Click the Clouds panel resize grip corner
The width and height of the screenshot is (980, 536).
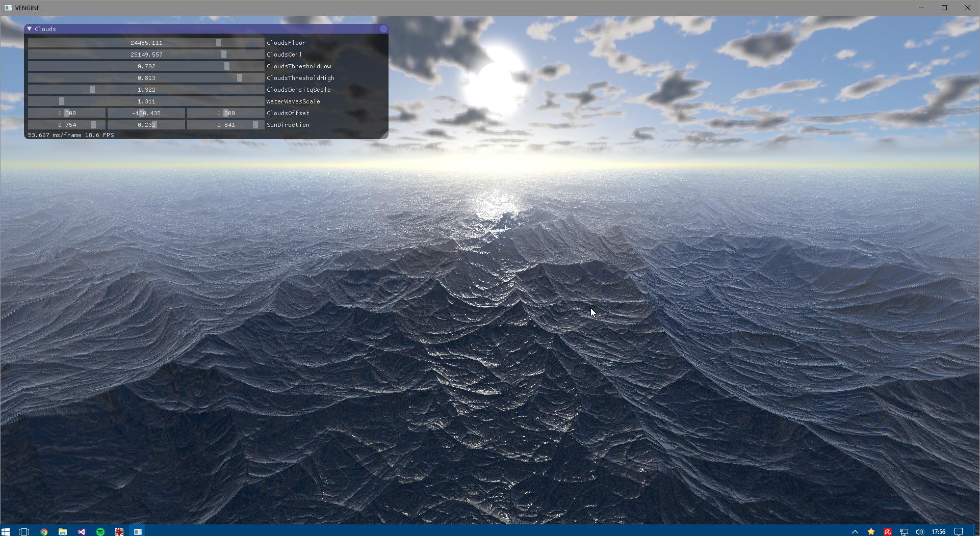pyautogui.click(x=384, y=135)
